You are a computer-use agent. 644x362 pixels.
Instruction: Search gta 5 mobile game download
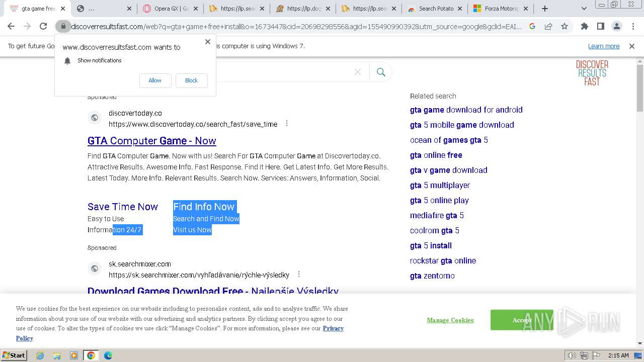point(462,125)
